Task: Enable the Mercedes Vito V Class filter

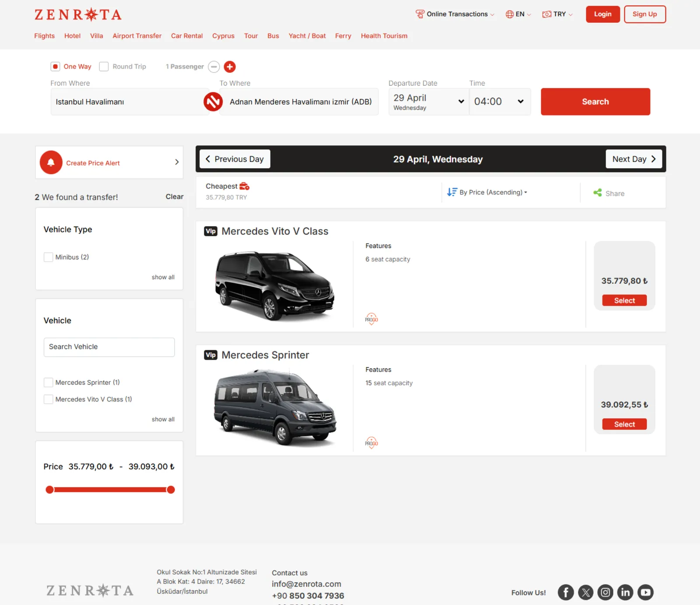Action: coord(48,399)
